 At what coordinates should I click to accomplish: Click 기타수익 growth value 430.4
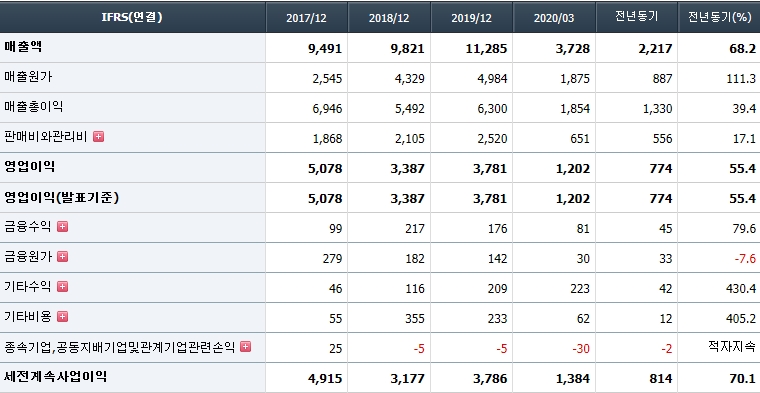(x=741, y=289)
